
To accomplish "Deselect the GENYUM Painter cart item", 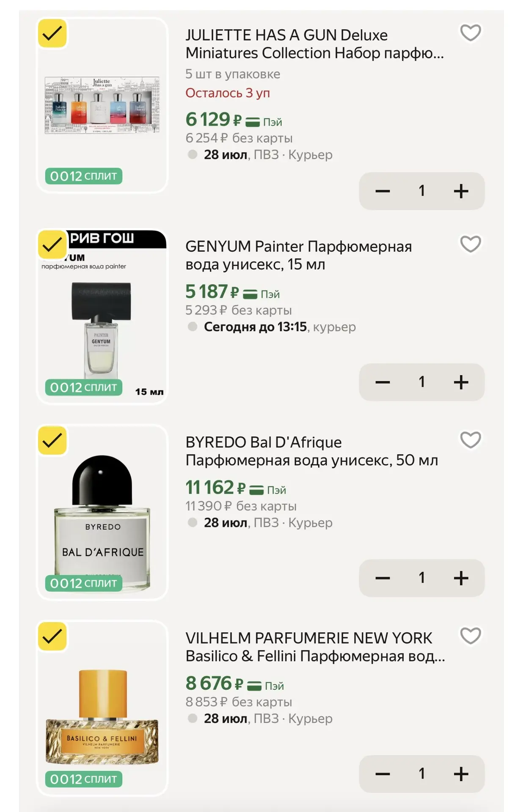I will point(52,244).
